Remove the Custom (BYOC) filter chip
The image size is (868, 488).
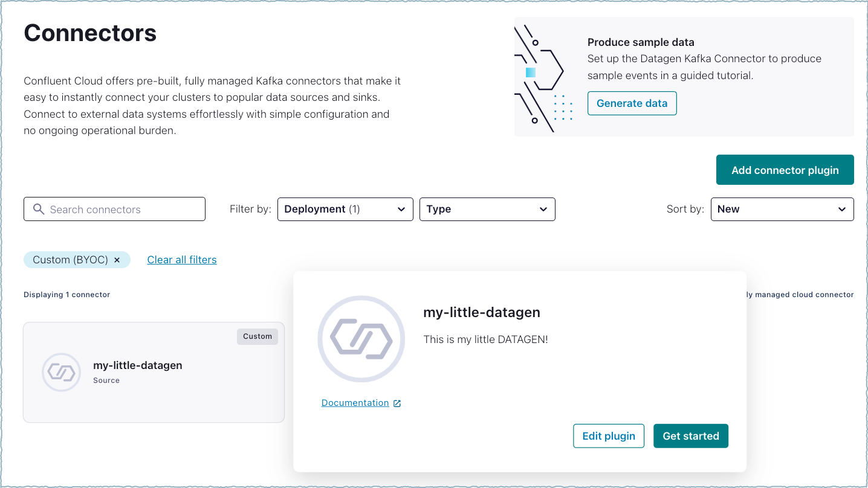click(x=117, y=260)
